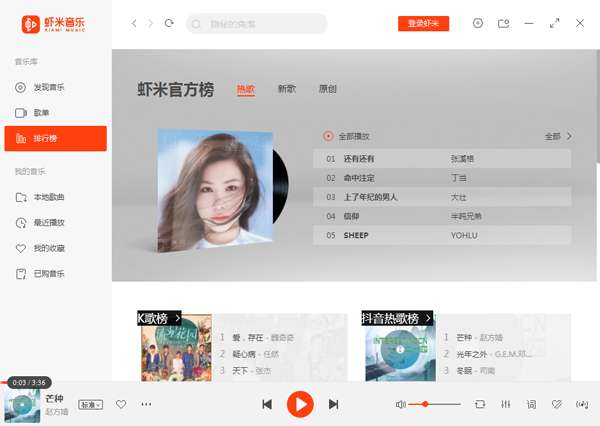This screenshot has height=426, width=600.
Task: Select song 02 命中注定
Action: pyautogui.click(x=442, y=178)
